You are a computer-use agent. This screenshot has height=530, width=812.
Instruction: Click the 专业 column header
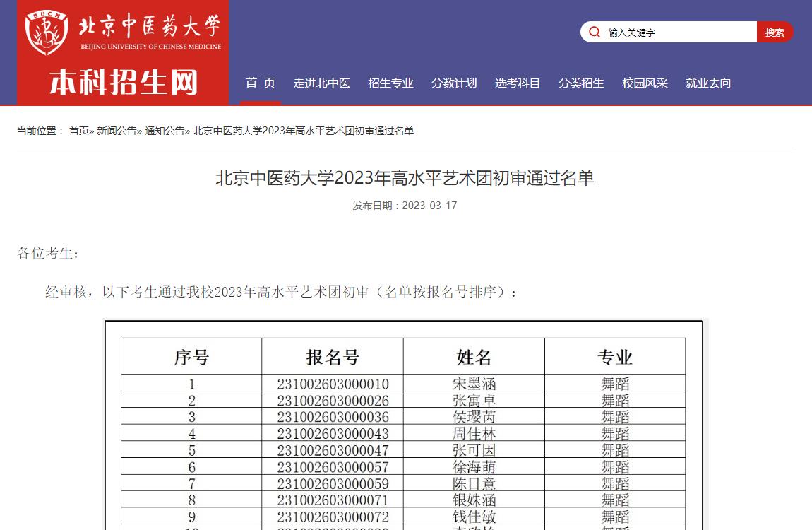615,357
